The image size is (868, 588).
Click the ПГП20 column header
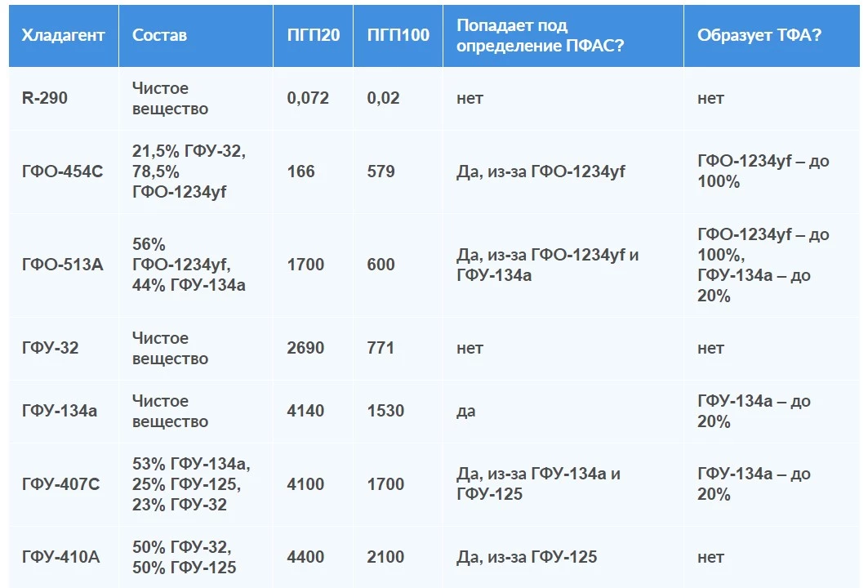point(314,35)
